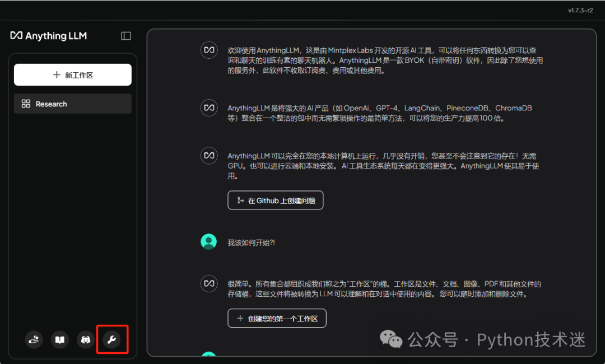Open the Discord community icon
The width and height of the screenshot is (605, 364).
pos(86,340)
